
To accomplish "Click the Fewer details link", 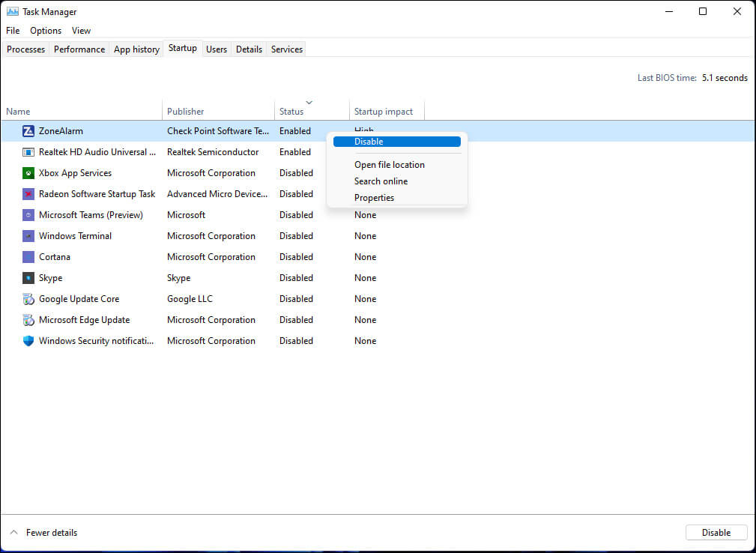I will pos(52,532).
